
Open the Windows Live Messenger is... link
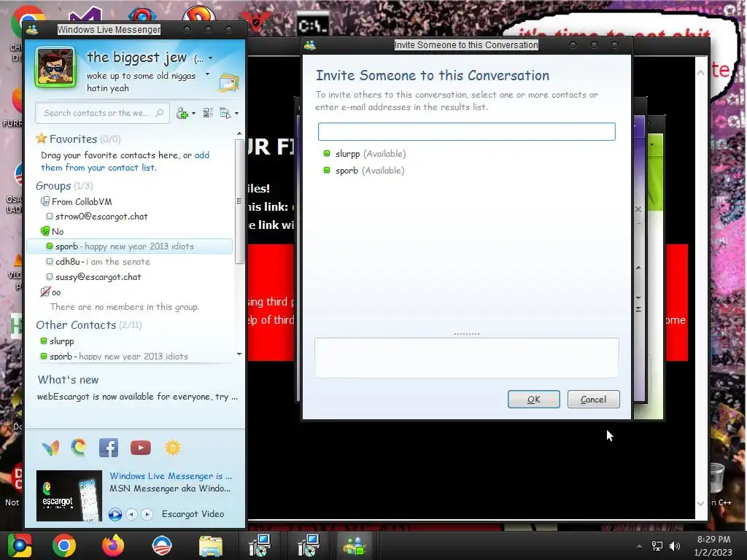tap(171, 475)
